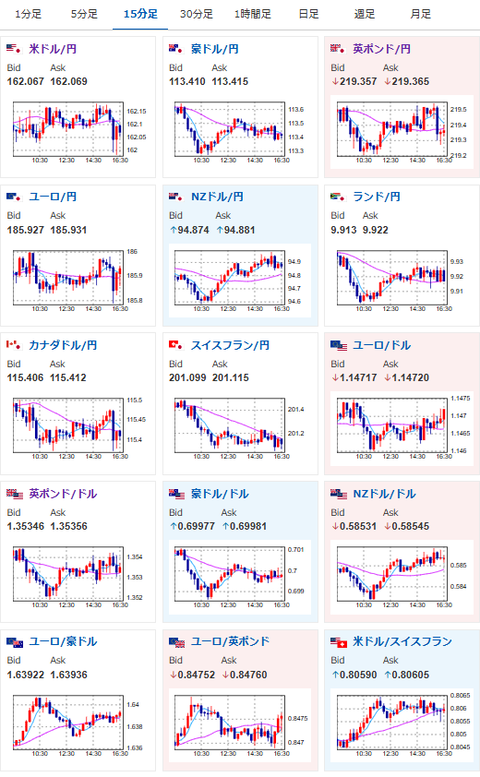This screenshot has height=777, width=480.
Task: Click the ユーロ/豪ドル flag icon
Action: pos(15,642)
